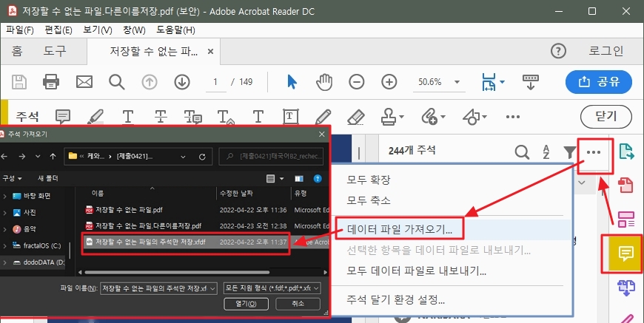Open the 편집(E) menu

(58, 30)
